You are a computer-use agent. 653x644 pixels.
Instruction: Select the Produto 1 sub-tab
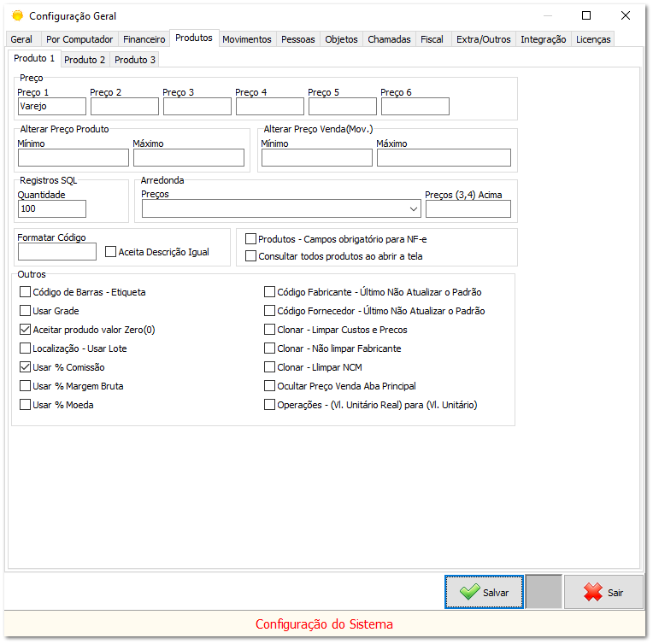point(34,58)
